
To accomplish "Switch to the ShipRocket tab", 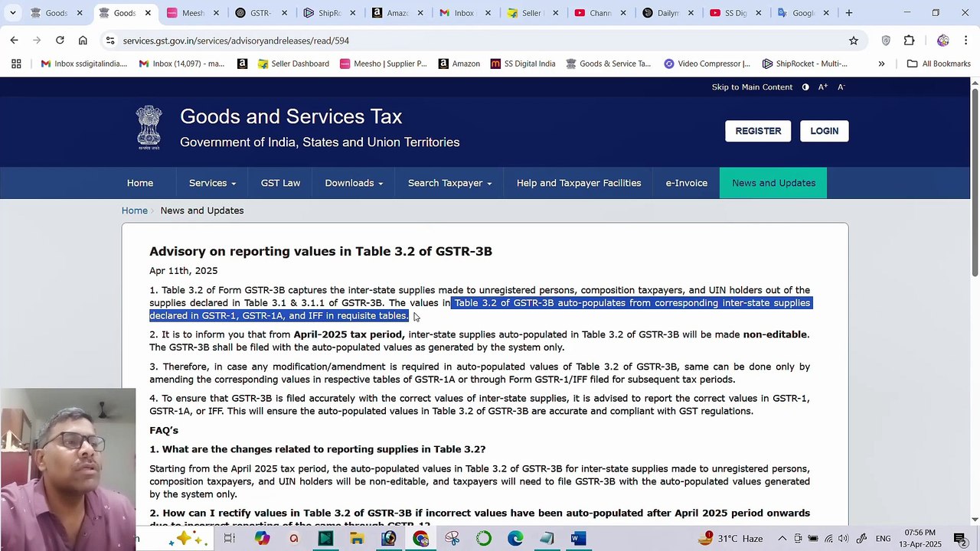I will pyautogui.click(x=329, y=13).
